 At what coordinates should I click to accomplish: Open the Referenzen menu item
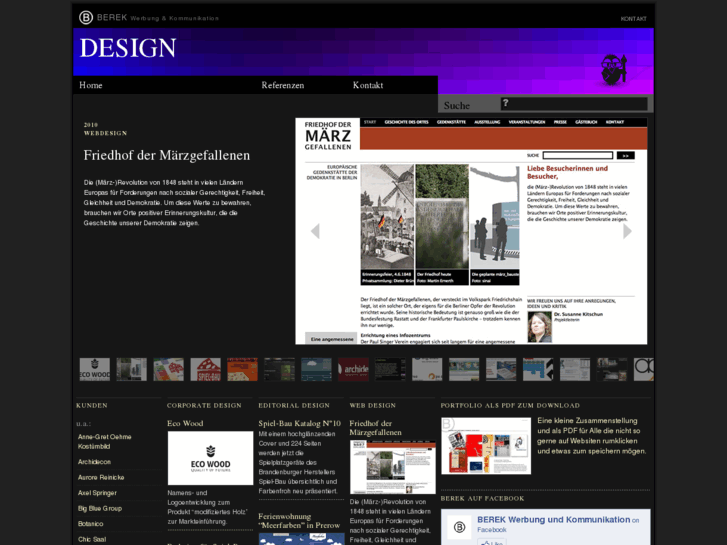coord(283,85)
